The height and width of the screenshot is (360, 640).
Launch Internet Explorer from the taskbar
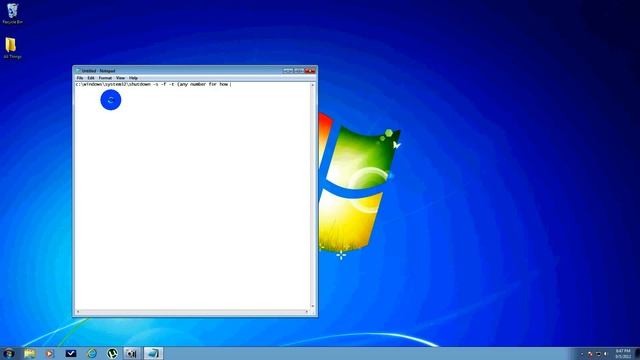tap(92, 353)
